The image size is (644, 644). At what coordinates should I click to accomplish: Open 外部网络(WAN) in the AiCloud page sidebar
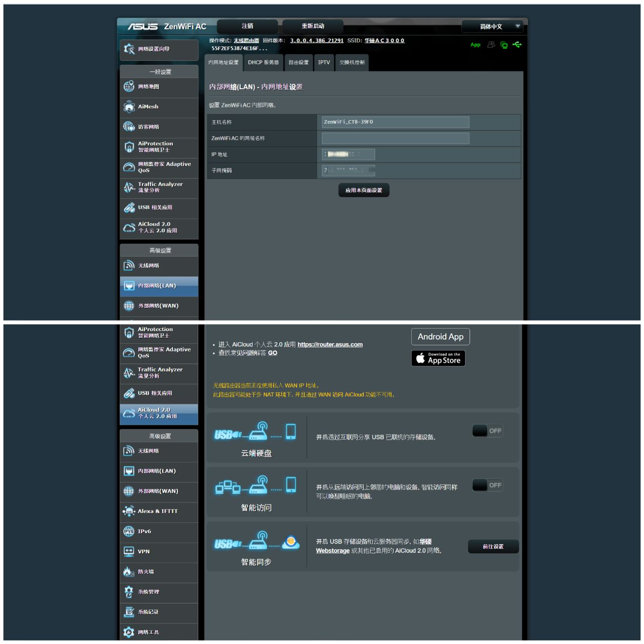tap(159, 491)
